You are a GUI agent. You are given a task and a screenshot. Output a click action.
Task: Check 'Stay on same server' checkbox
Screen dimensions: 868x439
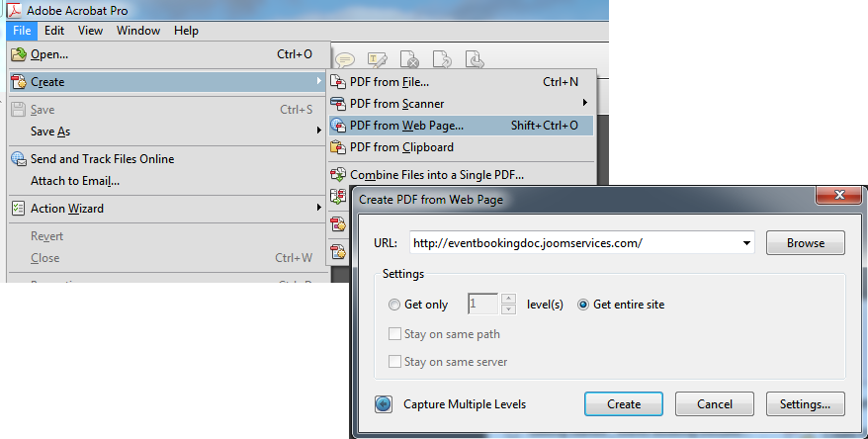click(395, 362)
